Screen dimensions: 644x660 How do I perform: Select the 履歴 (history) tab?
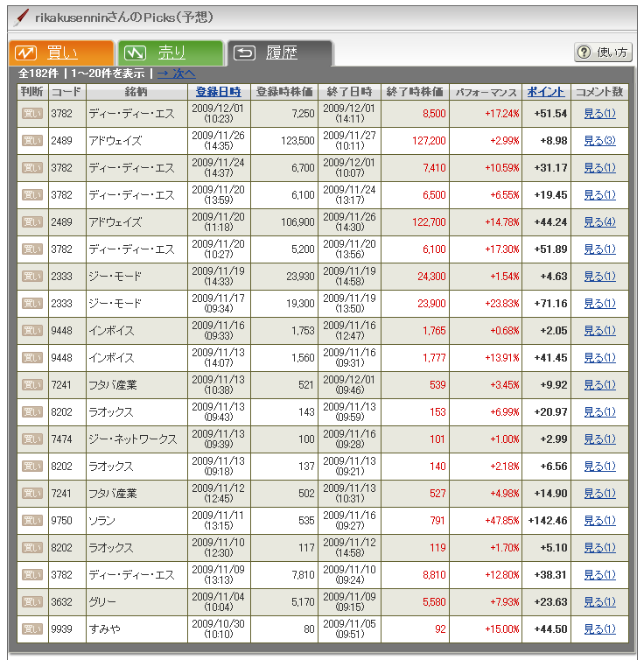pyautogui.click(x=278, y=53)
